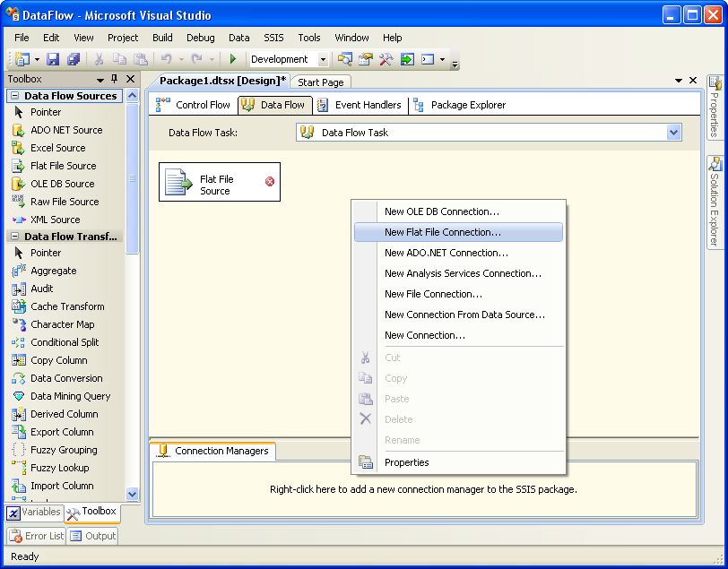This screenshot has width=728, height=569.
Task: Toggle auto-hide pin on Toolbox panel
Action: 116,79
